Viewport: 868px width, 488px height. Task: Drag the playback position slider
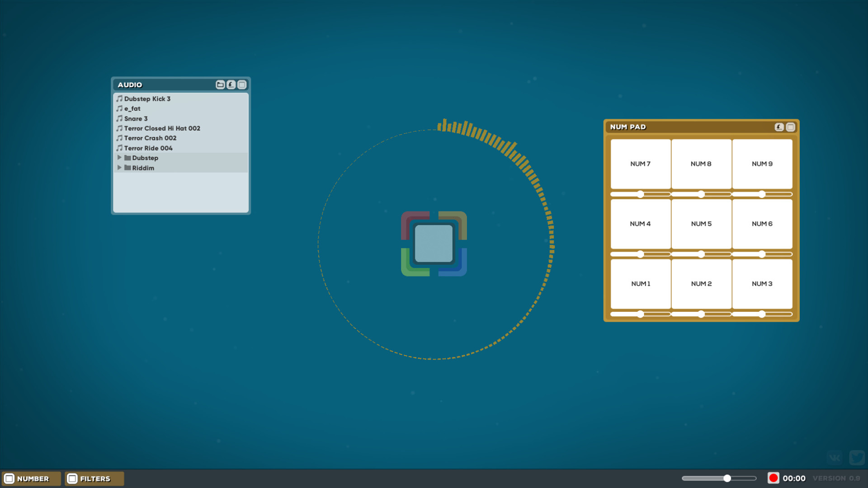[726, 479]
